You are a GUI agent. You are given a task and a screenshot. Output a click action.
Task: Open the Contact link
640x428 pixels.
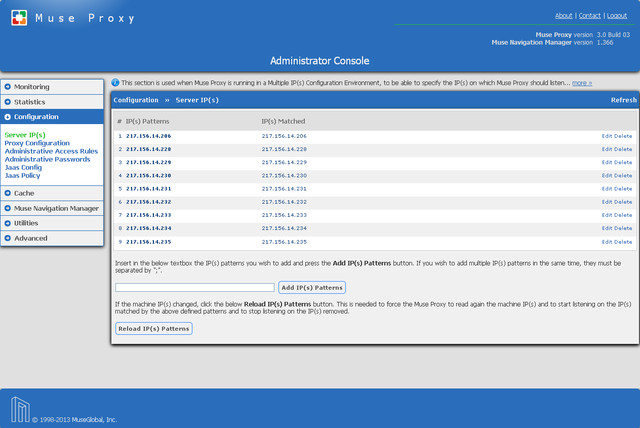tap(590, 16)
